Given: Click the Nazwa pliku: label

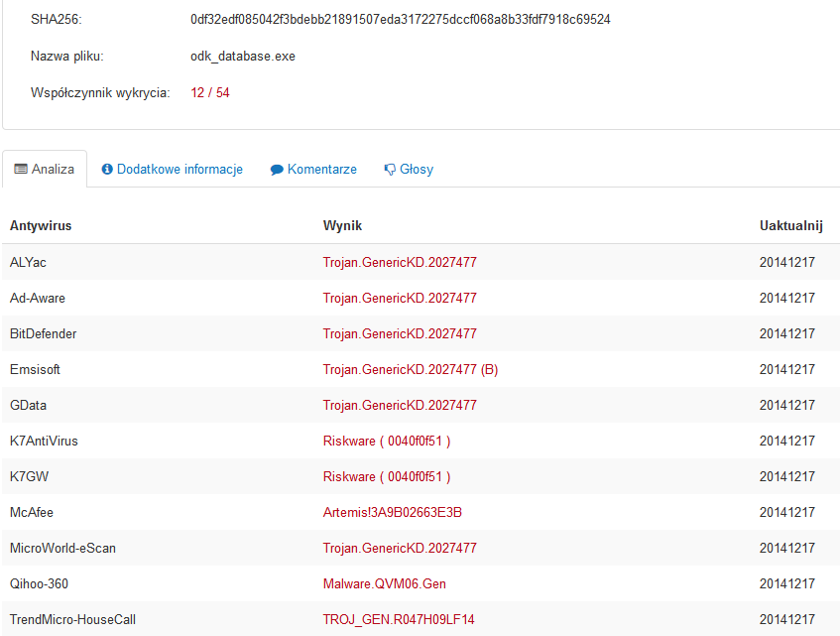Looking at the screenshot, I should (67, 57).
